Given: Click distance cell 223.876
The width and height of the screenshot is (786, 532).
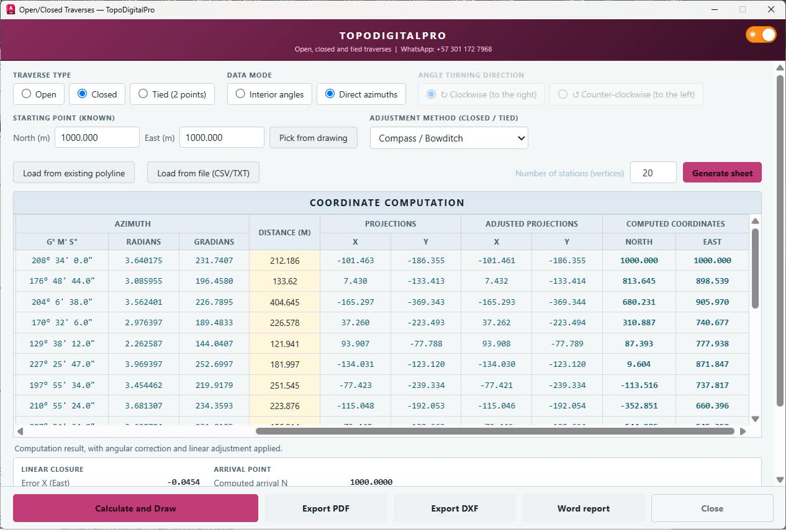Looking at the screenshot, I should pos(284,406).
